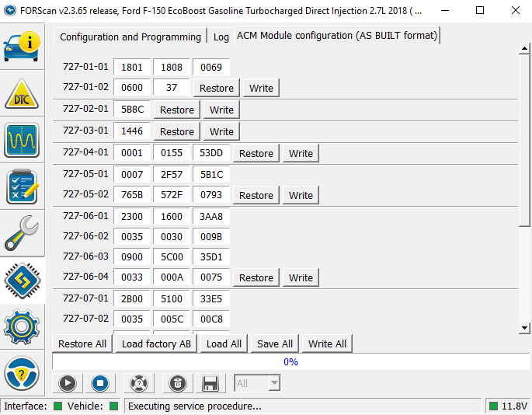Click the green Interface status indicator

pos(58,406)
